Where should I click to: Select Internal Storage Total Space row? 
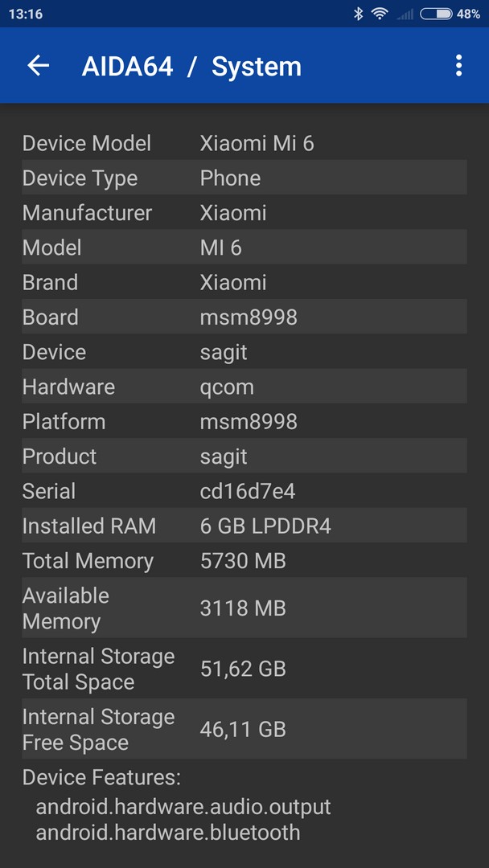[244, 669]
